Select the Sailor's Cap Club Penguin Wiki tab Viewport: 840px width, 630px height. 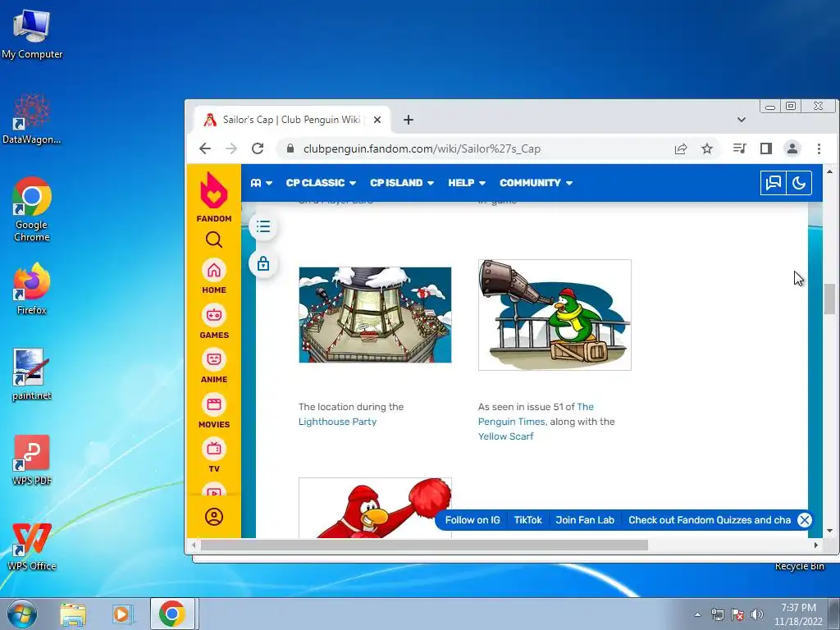tap(291, 120)
